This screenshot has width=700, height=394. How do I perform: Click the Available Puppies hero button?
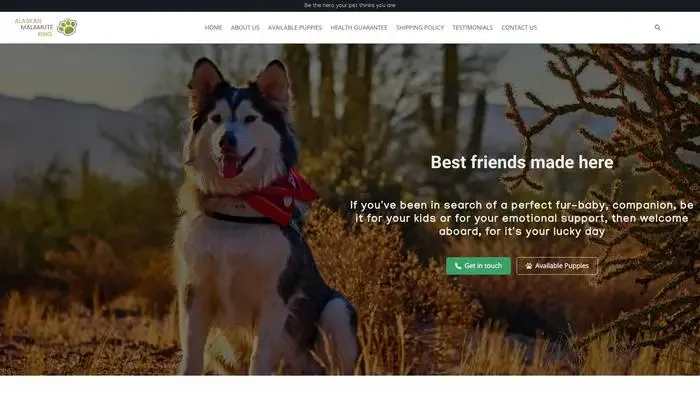click(x=557, y=266)
